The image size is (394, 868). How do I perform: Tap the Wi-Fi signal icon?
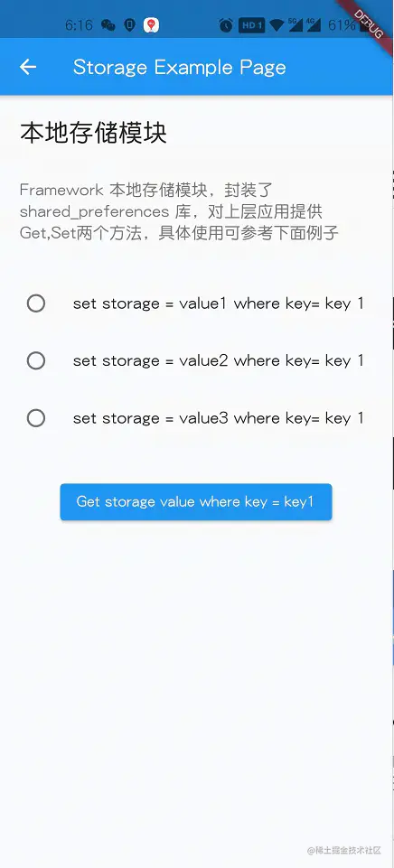(x=277, y=25)
